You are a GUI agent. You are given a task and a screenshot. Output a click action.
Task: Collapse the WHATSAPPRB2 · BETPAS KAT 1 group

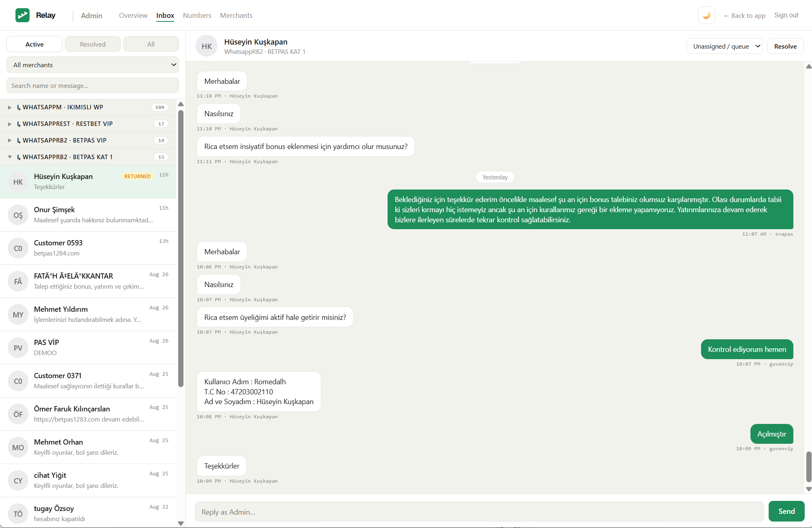tap(88, 157)
